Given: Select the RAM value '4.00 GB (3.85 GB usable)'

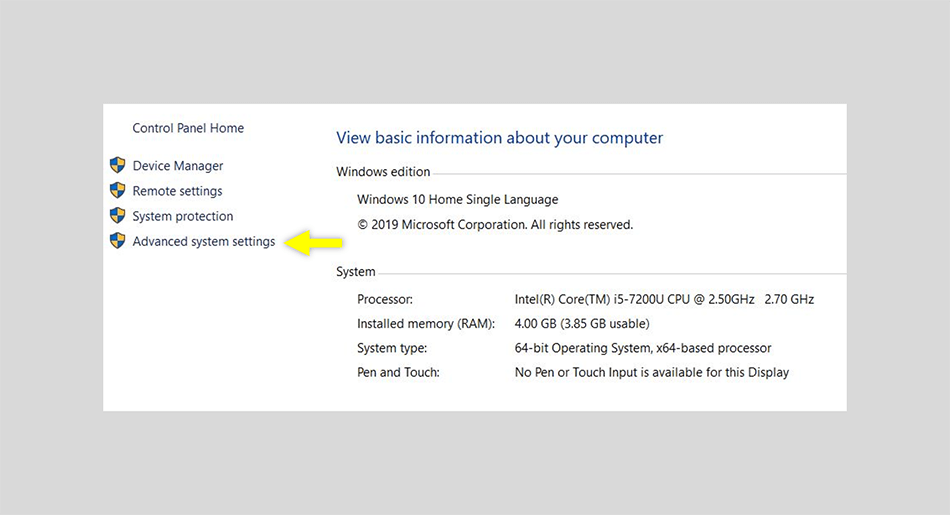Looking at the screenshot, I should click(x=582, y=324).
